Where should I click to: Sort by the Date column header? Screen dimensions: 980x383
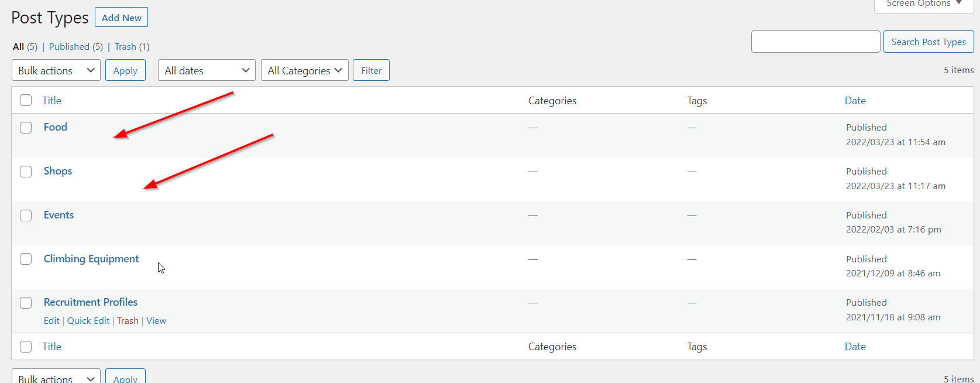855,101
